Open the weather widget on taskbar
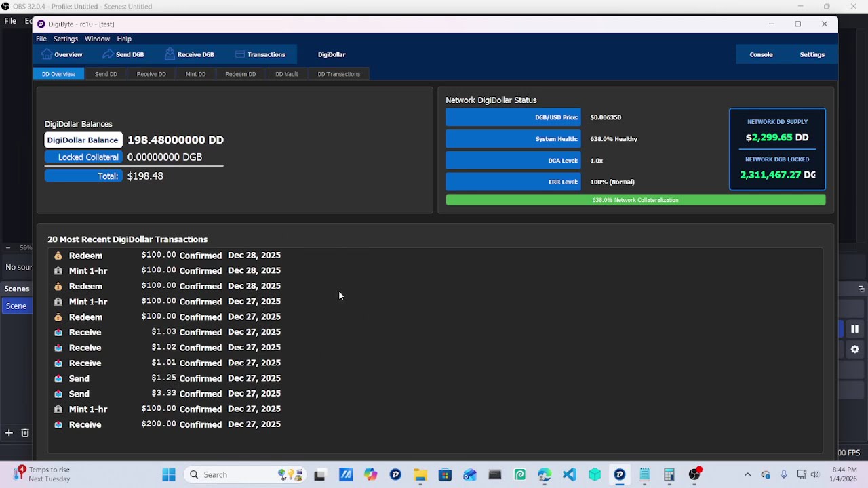This screenshot has width=868, height=488. [x=42, y=474]
